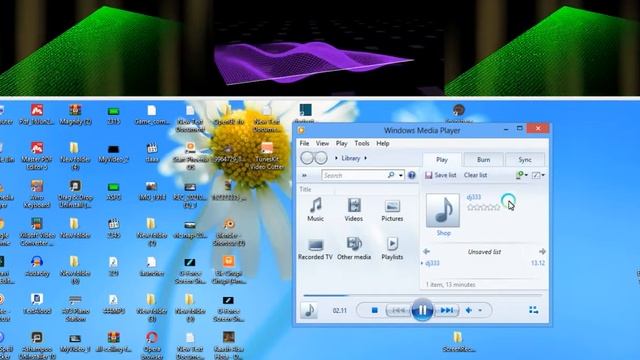The image size is (640, 360).
Task: Switch to Now Playing view icon
Action: 533,310
